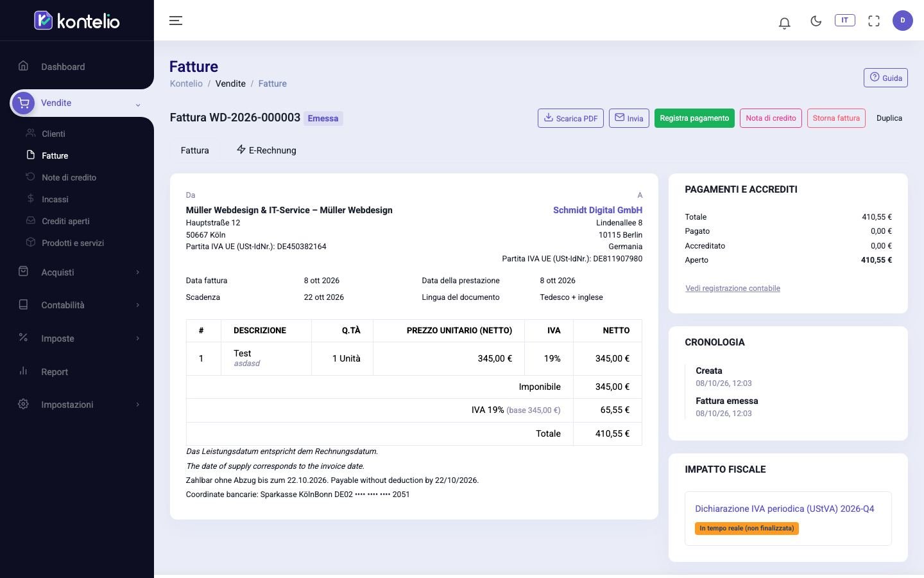Open the notifications bell
The height and width of the screenshot is (578, 924).
coord(784,23)
